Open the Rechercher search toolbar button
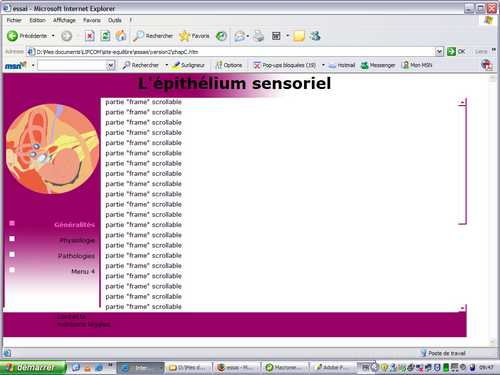 (x=153, y=36)
